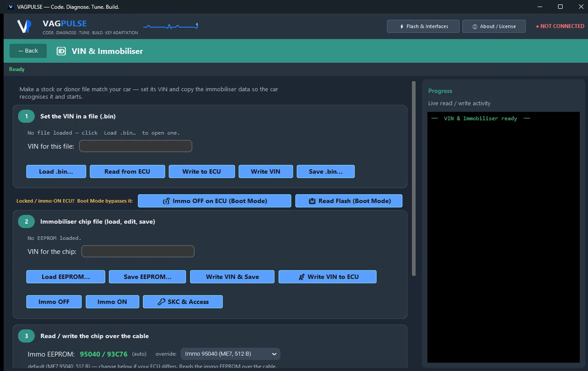
Task: Click the '(auto)' label next to EEPROM type
Action: (139, 354)
